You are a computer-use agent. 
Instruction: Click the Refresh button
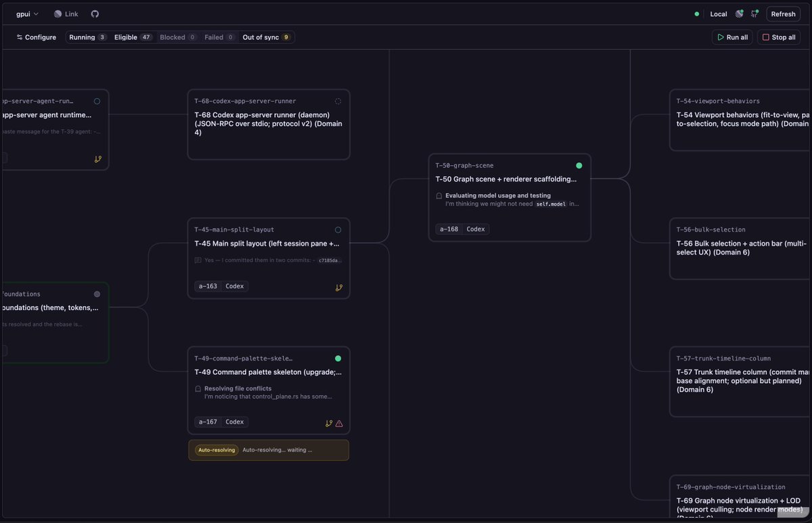pyautogui.click(x=783, y=14)
